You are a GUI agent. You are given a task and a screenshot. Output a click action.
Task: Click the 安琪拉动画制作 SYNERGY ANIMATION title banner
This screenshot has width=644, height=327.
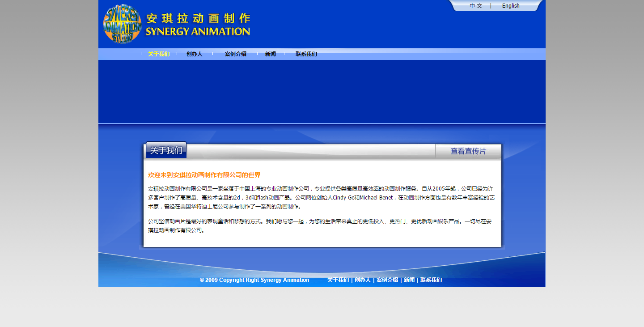[x=198, y=25]
